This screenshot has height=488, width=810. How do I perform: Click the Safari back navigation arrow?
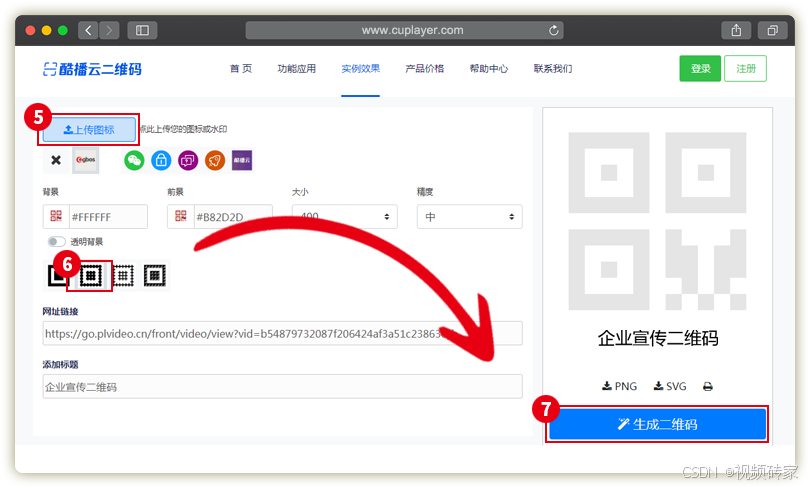[88, 30]
